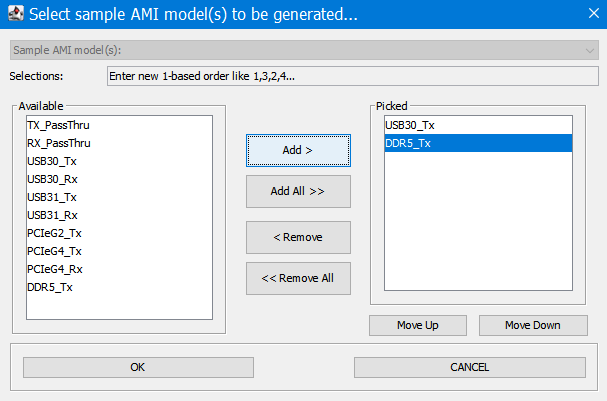Select DDR5_Tx in the Available list
This screenshot has width=607, height=401.
pos(50,287)
